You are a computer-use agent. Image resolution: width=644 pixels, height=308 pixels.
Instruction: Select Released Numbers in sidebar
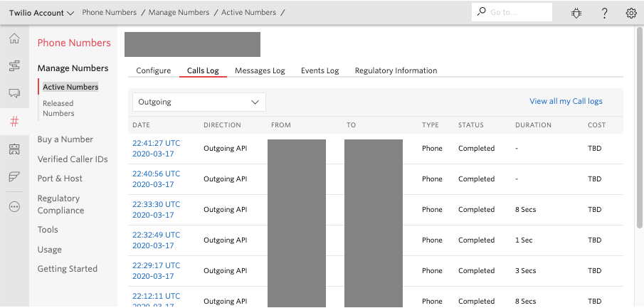click(x=58, y=108)
